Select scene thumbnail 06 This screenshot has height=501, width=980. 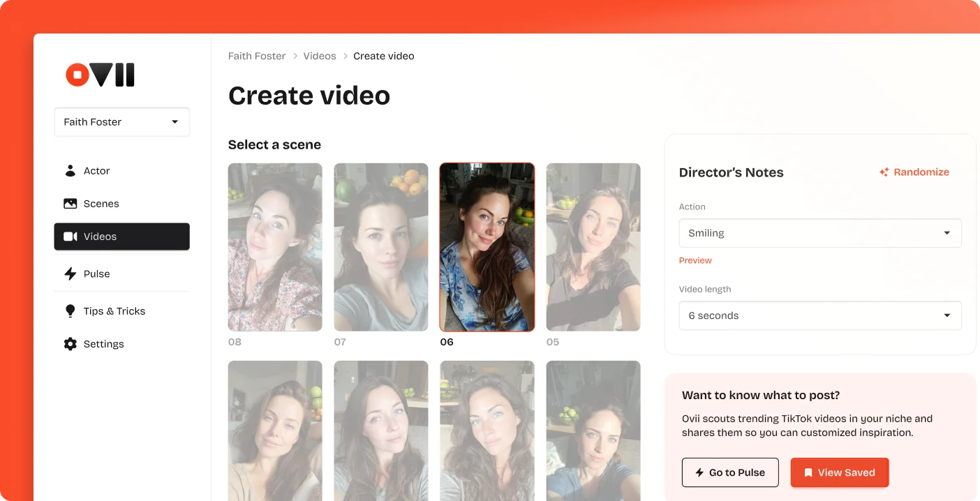tap(487, 247)
